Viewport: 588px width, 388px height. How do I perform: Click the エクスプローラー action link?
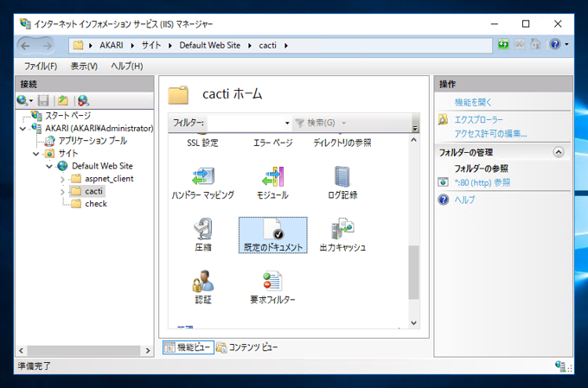coord(478,119)
